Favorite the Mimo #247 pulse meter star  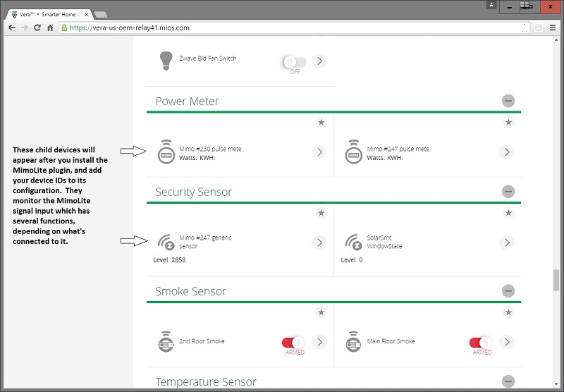pyautogui.click(x=508, y=122)
